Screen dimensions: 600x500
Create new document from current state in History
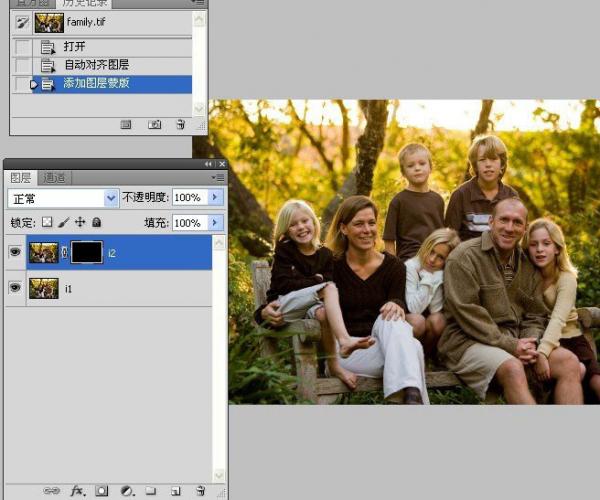pos(126,124)
